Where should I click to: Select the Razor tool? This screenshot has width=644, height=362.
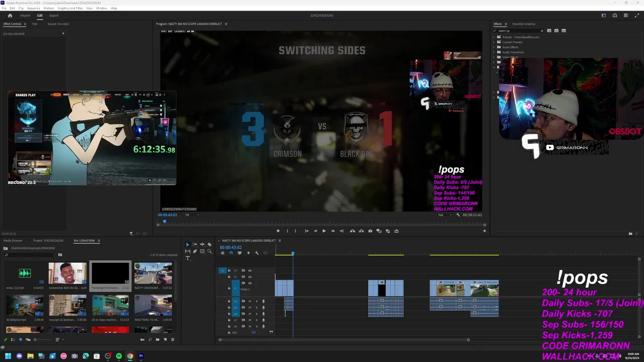[209, 244]
